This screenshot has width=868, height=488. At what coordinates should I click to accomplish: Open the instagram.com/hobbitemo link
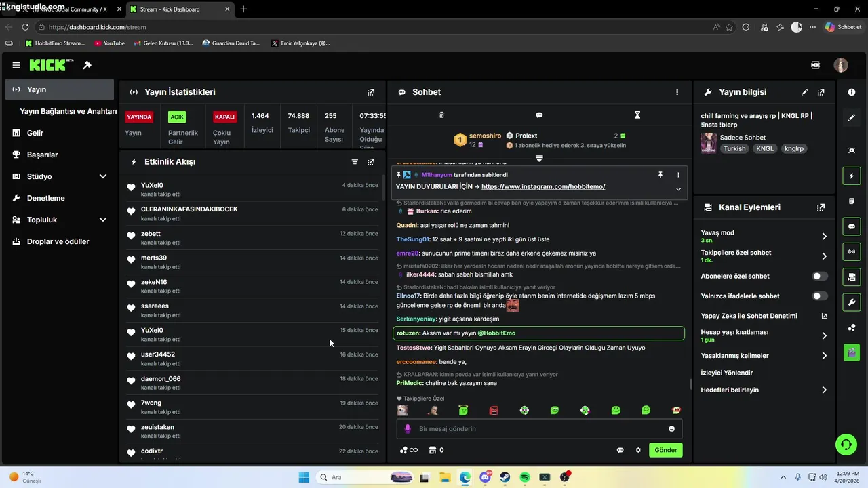[543, 186]
